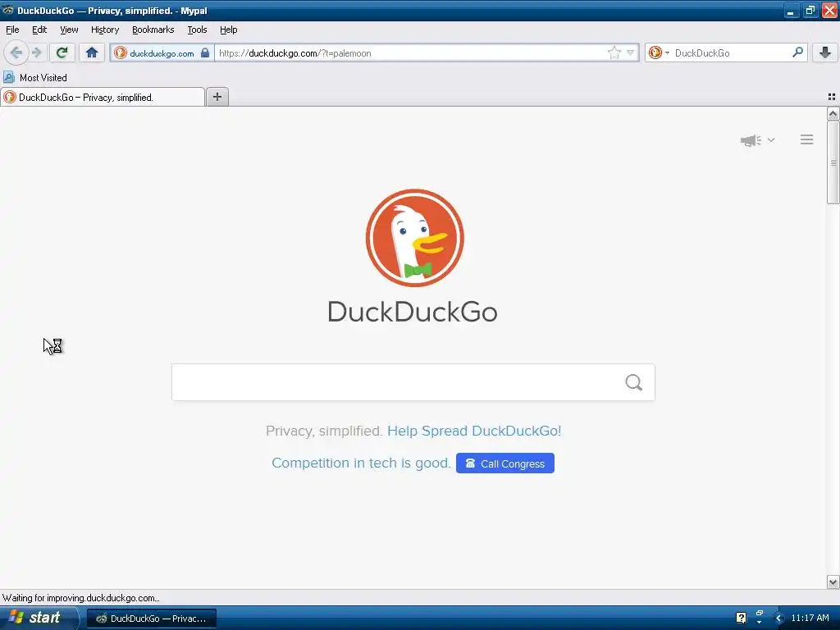Click the vertical scrollbar thumb
This screenshot has width=840, height=630.
pyautogui.click(x=833, y=162)
